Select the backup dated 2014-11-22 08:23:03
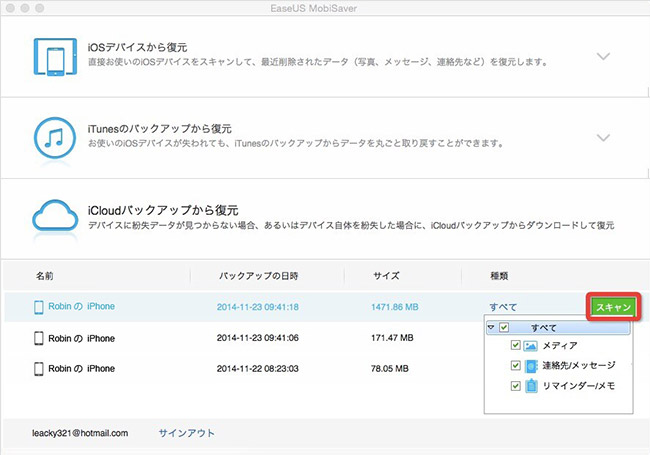 click(x=257, y=369)
